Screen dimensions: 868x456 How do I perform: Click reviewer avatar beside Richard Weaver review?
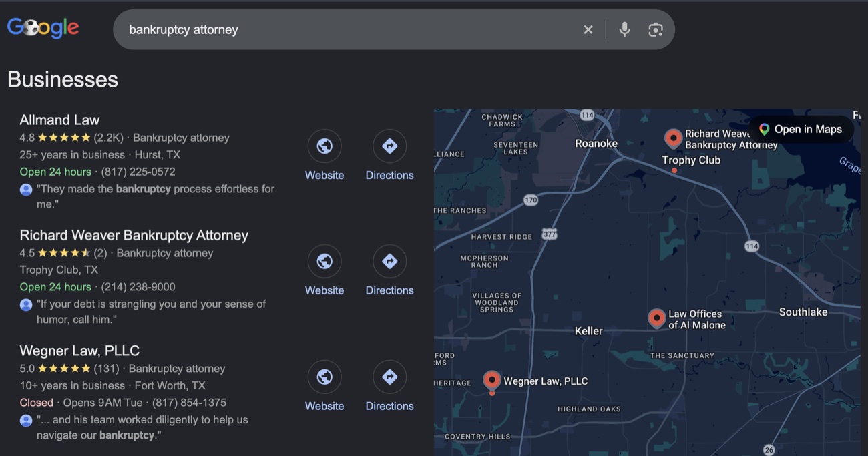point(26,305)
